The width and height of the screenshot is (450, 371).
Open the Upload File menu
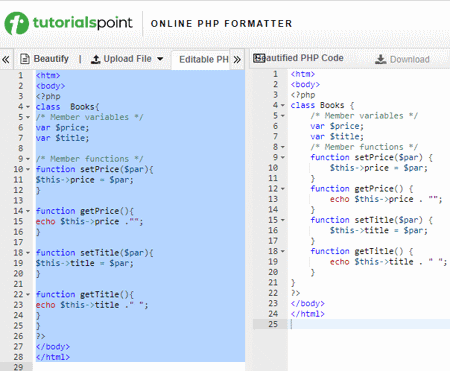coord(127,59)
